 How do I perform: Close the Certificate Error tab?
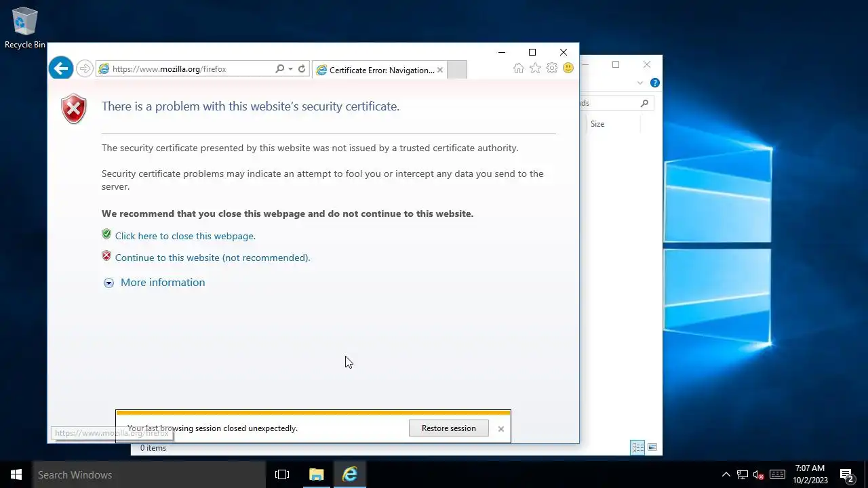440,70
